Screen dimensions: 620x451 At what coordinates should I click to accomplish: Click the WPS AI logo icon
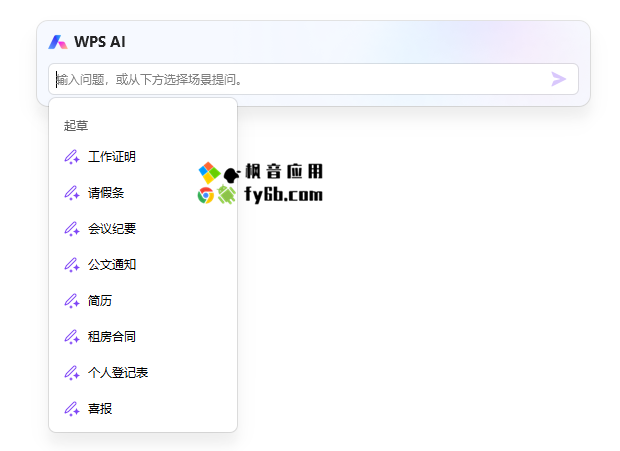click(58, 42)
